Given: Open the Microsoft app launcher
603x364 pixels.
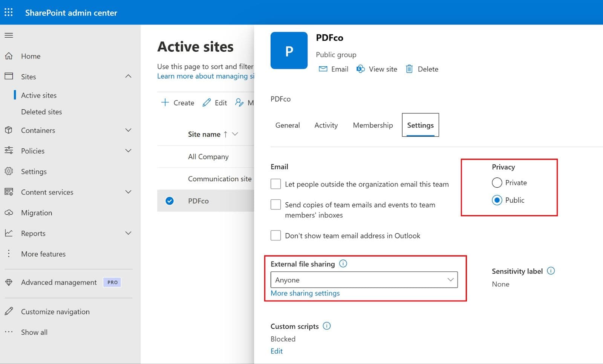Looking at the screenshot, I should (x=8, y=12).
